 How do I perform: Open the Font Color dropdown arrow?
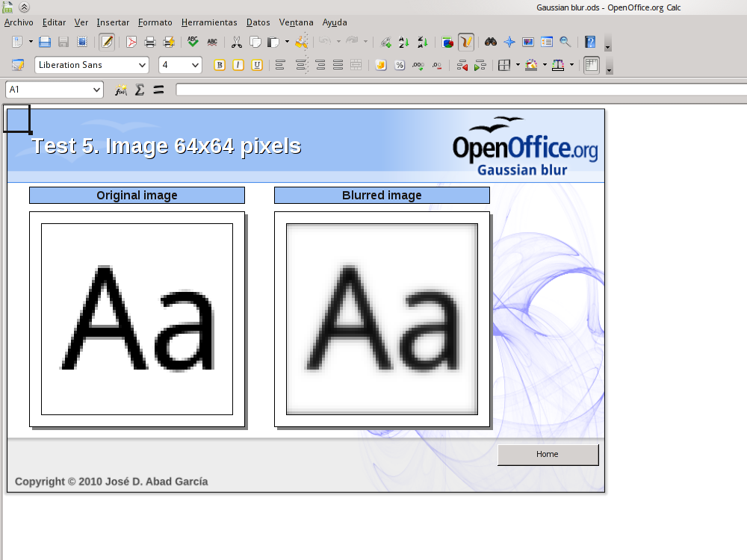pyautogui.click(x=571, y=65)
